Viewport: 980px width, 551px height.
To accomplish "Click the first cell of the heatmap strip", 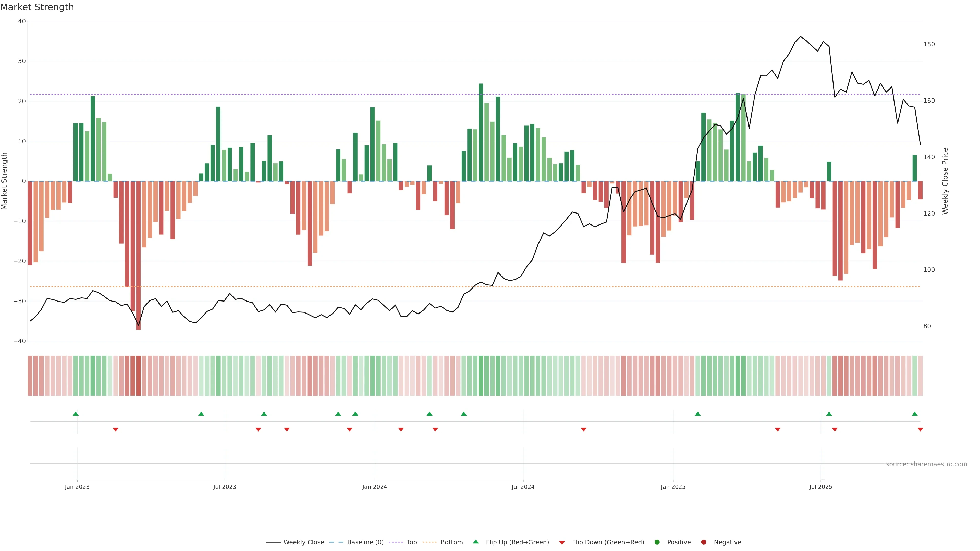I will click(30, 376).
